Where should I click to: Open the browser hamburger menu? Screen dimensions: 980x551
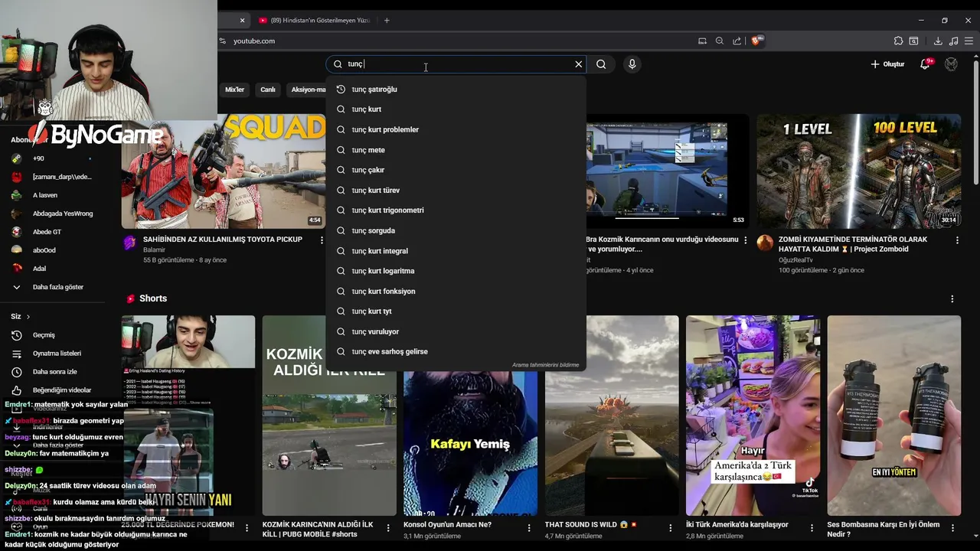969,41
